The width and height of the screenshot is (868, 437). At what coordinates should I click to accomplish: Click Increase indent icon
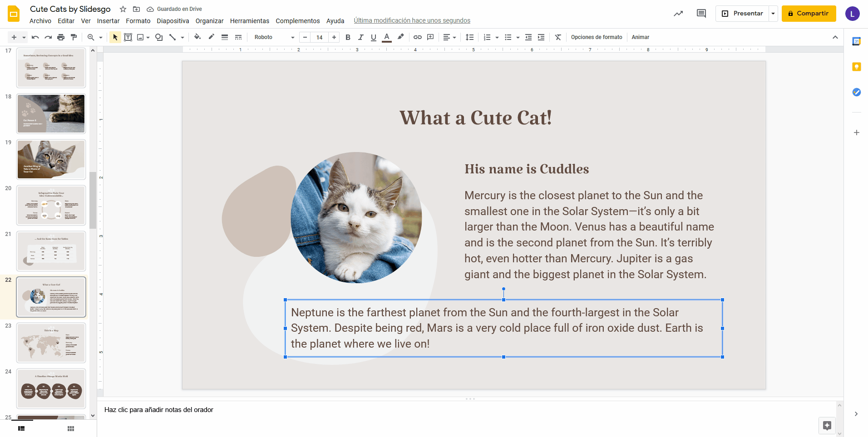point(541,37)
